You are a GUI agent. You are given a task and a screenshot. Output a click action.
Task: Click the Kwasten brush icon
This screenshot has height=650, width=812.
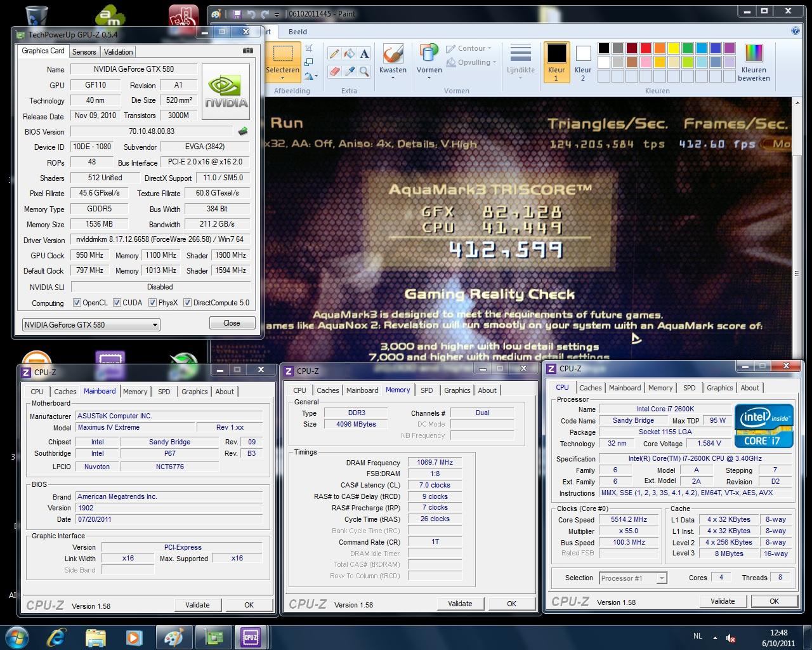[x=393, y=54]
